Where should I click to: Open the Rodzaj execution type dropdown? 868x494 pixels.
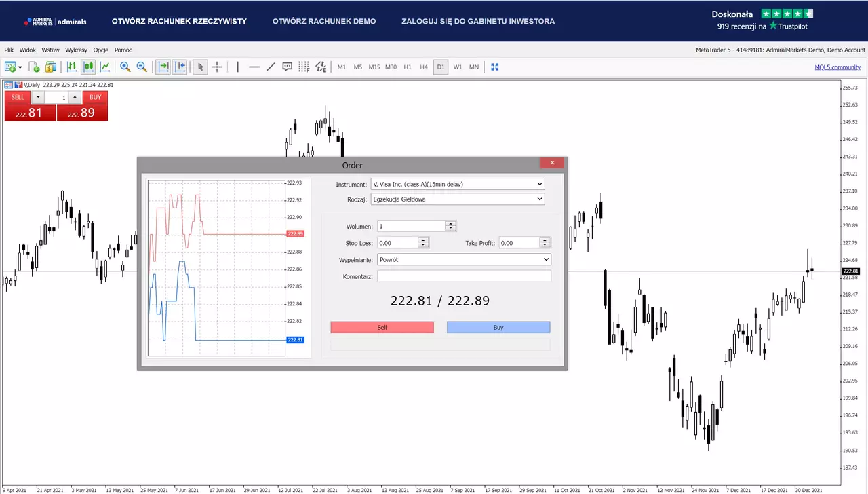458,199
